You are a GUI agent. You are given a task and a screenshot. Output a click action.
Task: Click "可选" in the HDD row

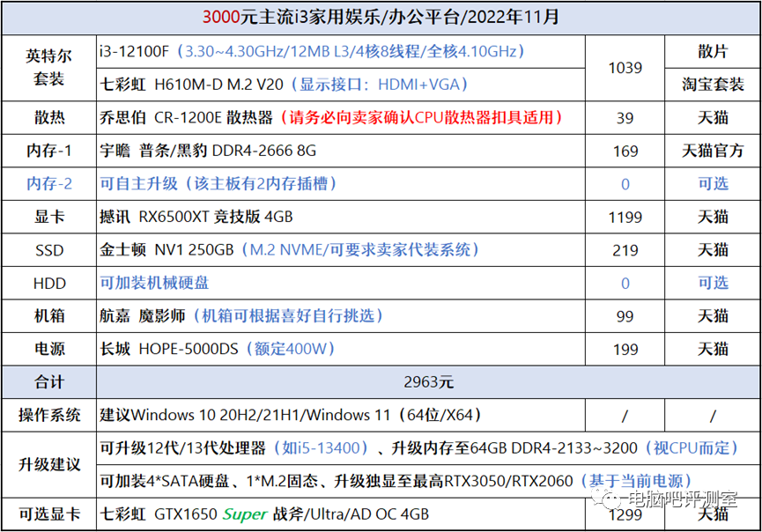coord(713,283)
